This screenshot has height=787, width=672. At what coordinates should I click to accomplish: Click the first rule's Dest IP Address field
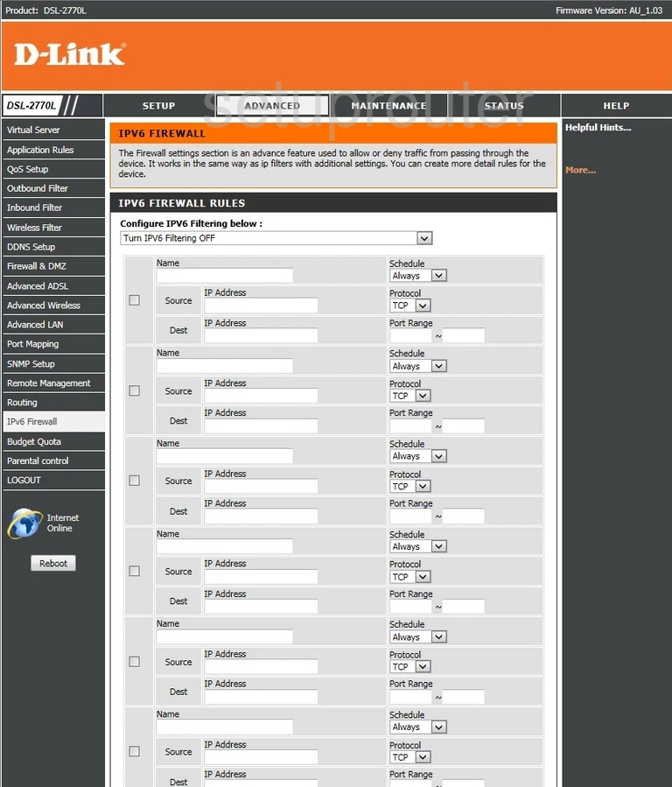tap(261, 335)
